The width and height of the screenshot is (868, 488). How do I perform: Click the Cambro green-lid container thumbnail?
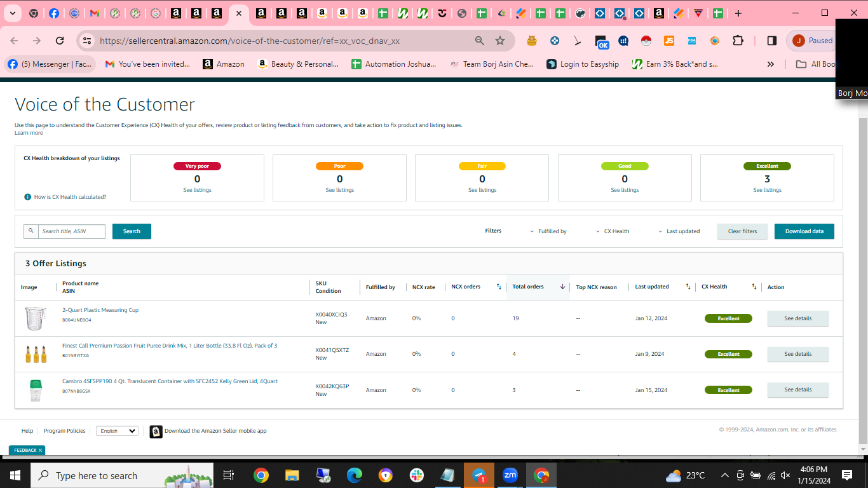[x=36, y=390]
